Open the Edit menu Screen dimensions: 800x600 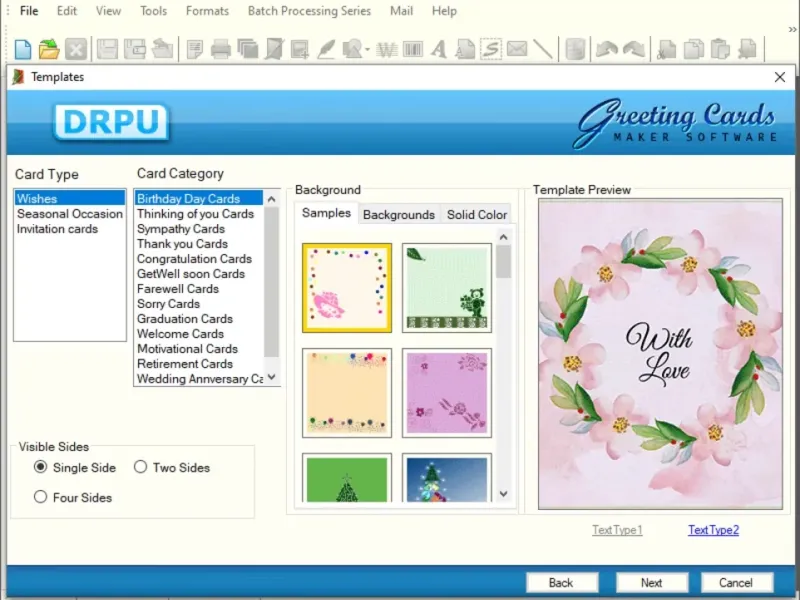point(67,11)
